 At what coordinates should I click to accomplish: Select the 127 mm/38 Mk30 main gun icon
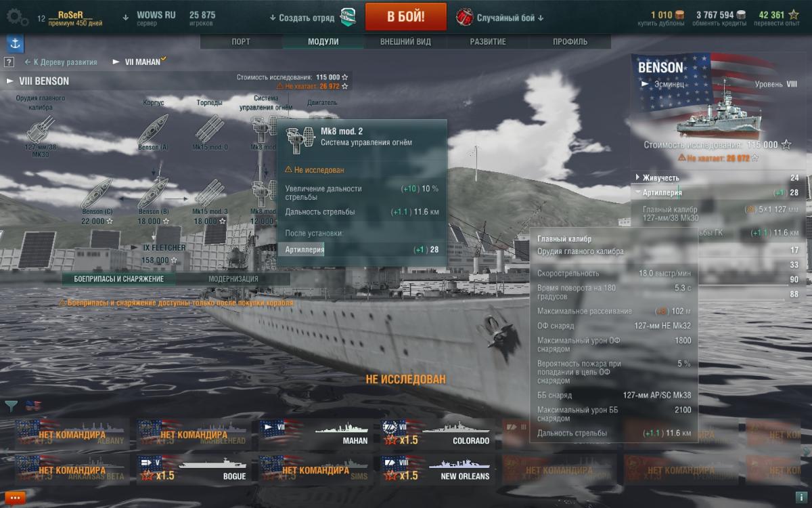pyautogui.click(x=41, y=127)
